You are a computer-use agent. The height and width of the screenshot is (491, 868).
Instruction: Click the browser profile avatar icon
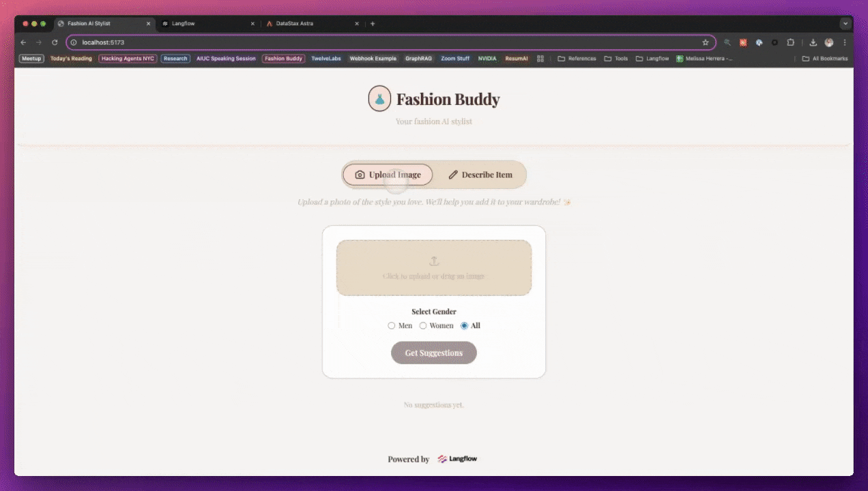[828, 42]
